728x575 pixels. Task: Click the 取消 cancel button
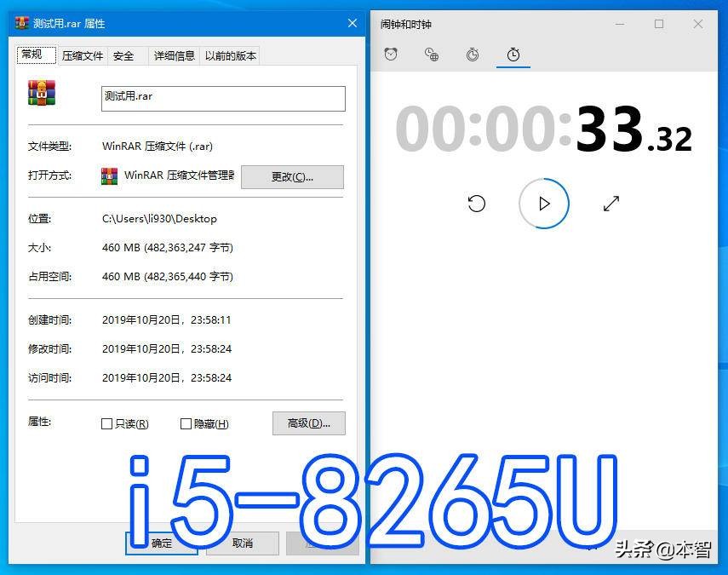242,543
